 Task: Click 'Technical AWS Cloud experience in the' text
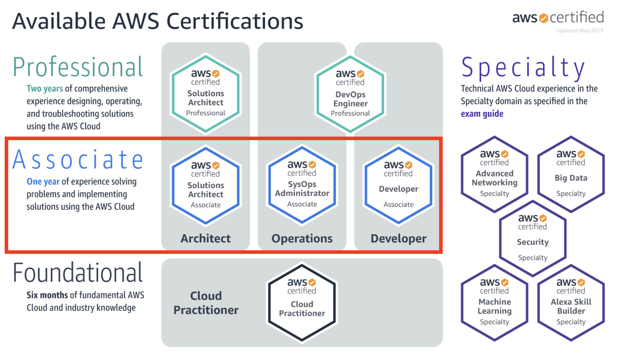[529, 89]
